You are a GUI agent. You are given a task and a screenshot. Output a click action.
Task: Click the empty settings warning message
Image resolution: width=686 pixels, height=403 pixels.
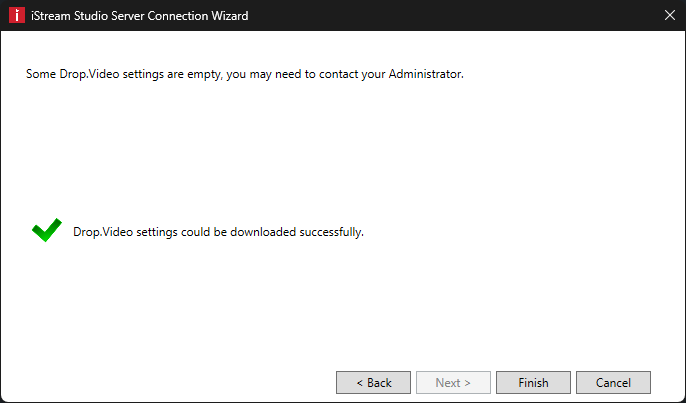click(x=245, y=74)
